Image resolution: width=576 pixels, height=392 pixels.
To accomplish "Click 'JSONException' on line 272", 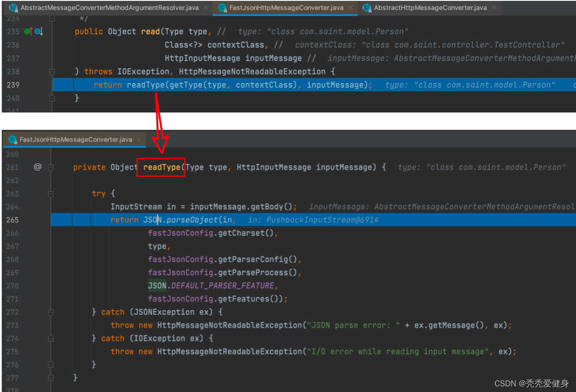I will pyautogui.click(x=164, y=312).
